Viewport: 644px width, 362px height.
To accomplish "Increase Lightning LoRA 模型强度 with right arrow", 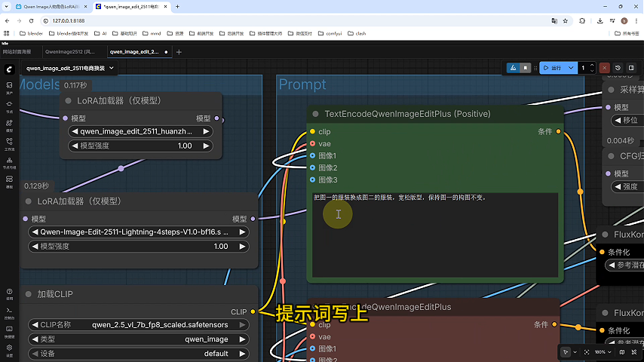I will [242, 247].
